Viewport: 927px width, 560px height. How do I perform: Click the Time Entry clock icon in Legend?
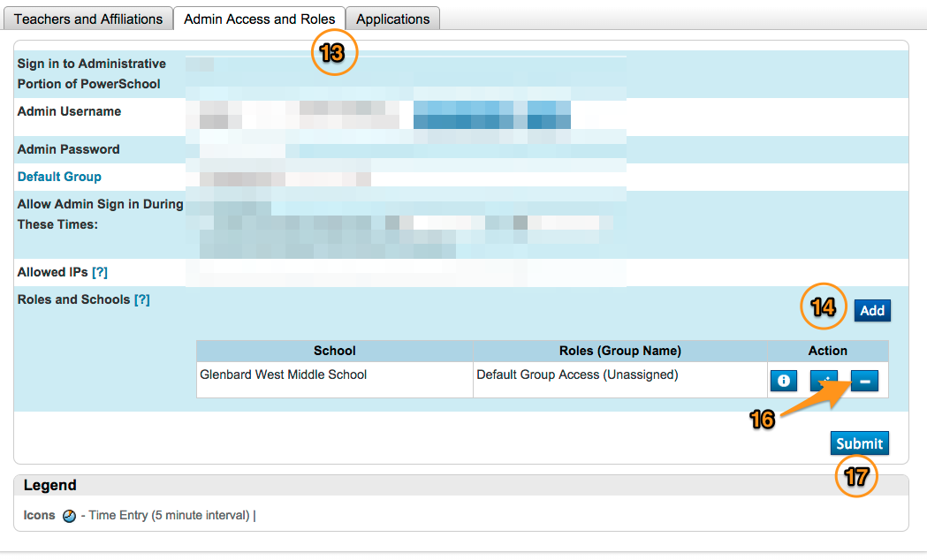(x=70, y=516)
